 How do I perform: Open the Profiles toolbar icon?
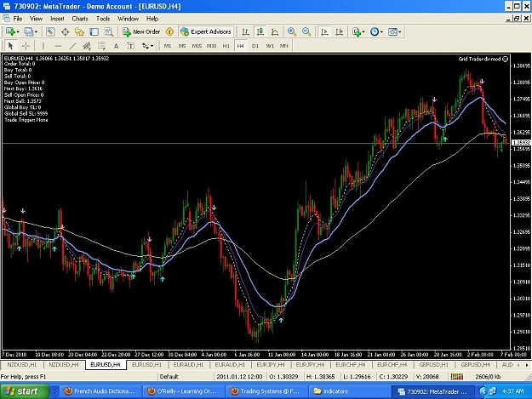pyautogui.click(x=28, y=31)
